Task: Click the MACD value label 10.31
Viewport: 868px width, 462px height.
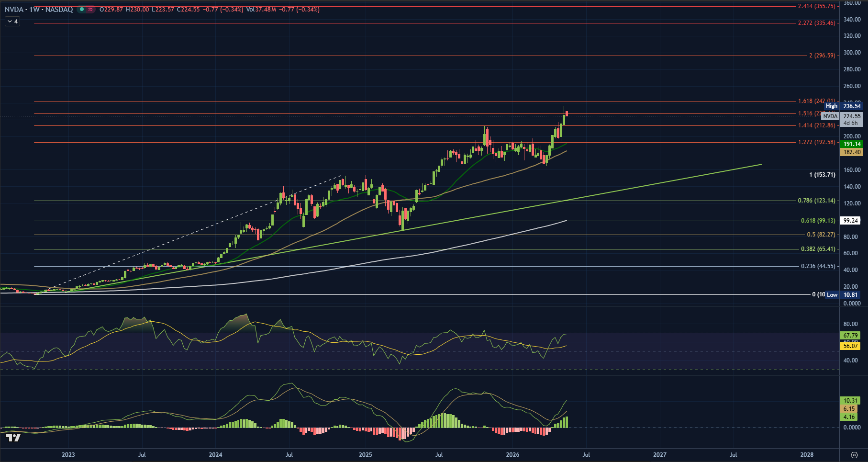Action: [x=850, y=401]
